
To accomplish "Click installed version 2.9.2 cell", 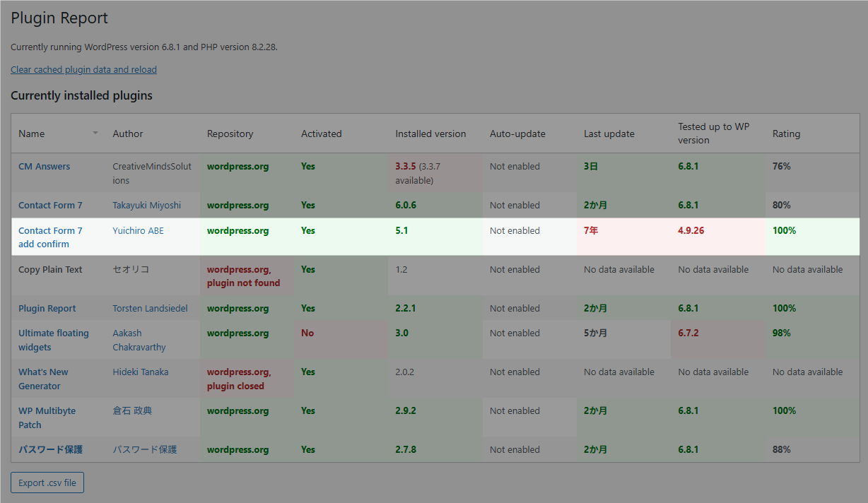I will [x=435, y=418].
